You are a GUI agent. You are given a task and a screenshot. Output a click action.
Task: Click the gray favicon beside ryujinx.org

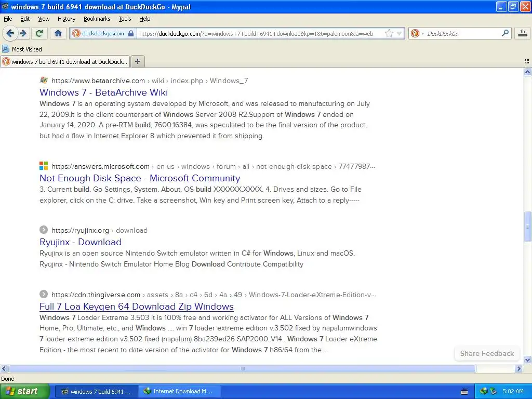click(x=44, y=230)
